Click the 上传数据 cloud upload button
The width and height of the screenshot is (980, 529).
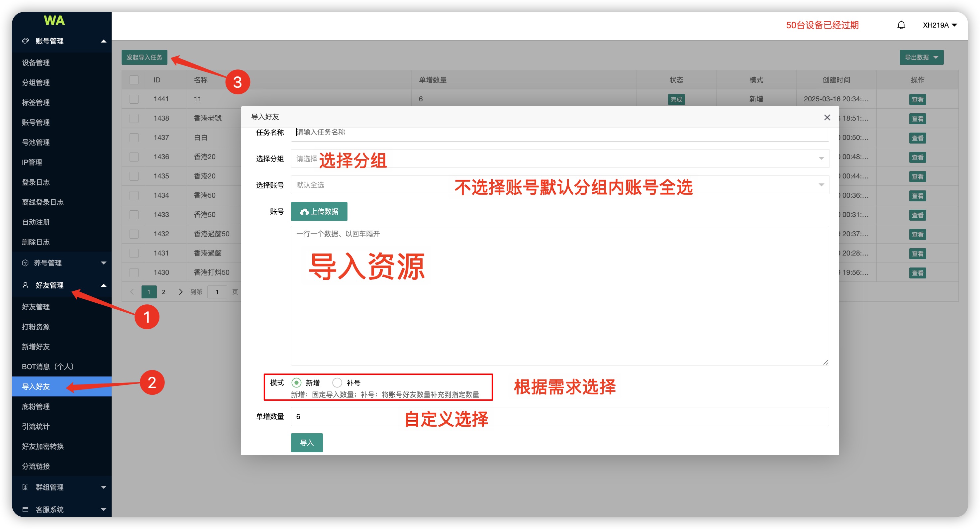tap(319, 211)
